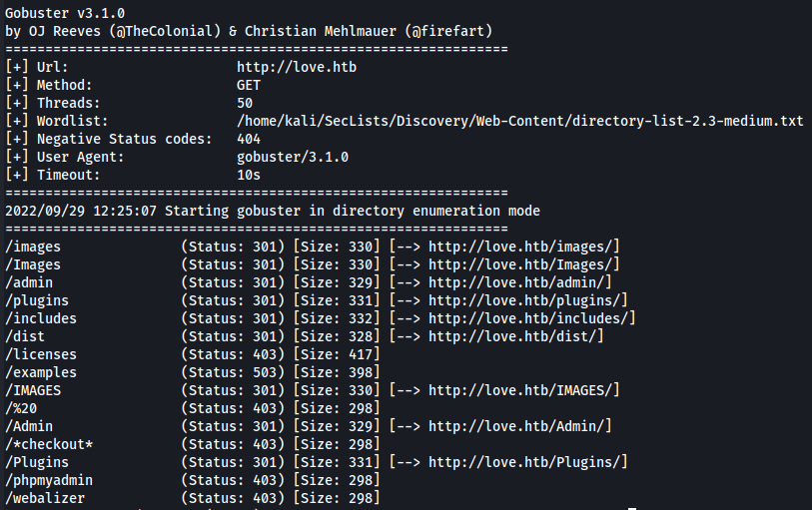The image size is (812, 510).
Task: Click the Gobuster v3.1.0 title line
Action: 65,11
